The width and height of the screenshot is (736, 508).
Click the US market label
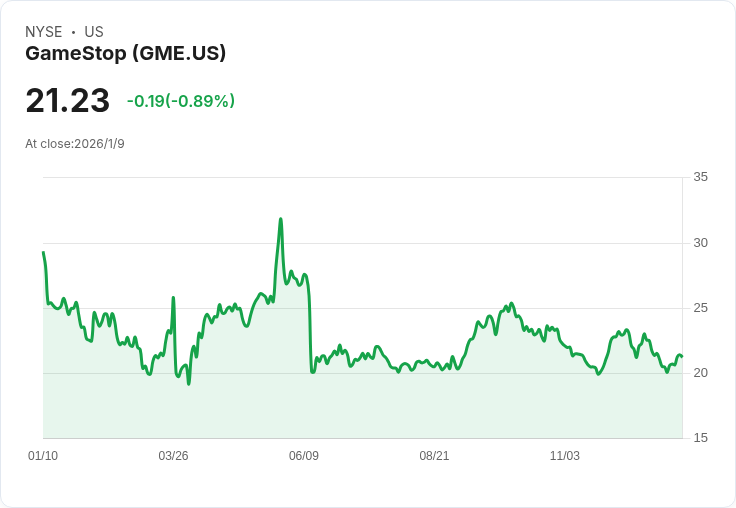(94, 32)
